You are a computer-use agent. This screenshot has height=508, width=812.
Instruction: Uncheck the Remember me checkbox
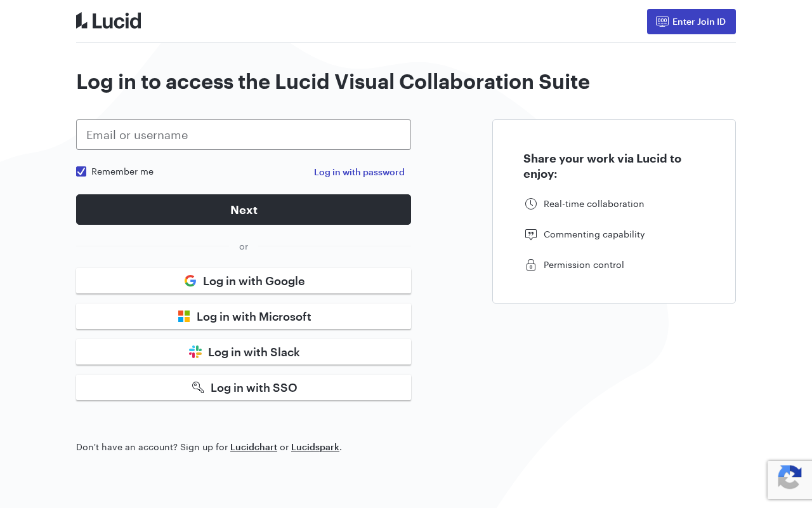81,171
